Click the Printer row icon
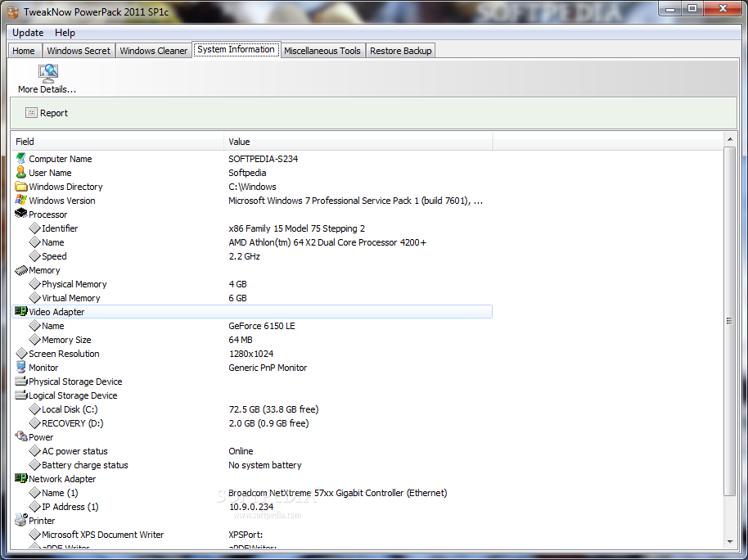 [x=21, y=520]
